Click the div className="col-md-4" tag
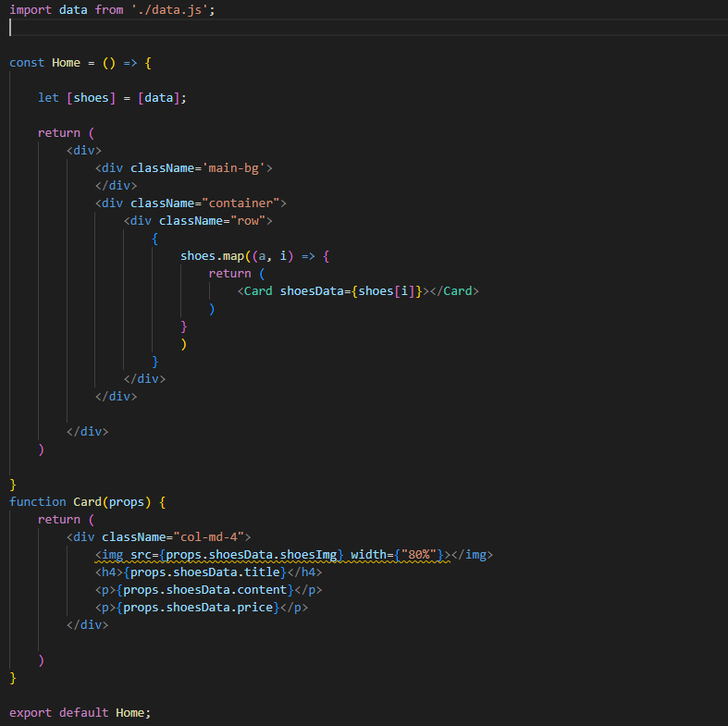This screenshot has width=728, height=726. 159,537
